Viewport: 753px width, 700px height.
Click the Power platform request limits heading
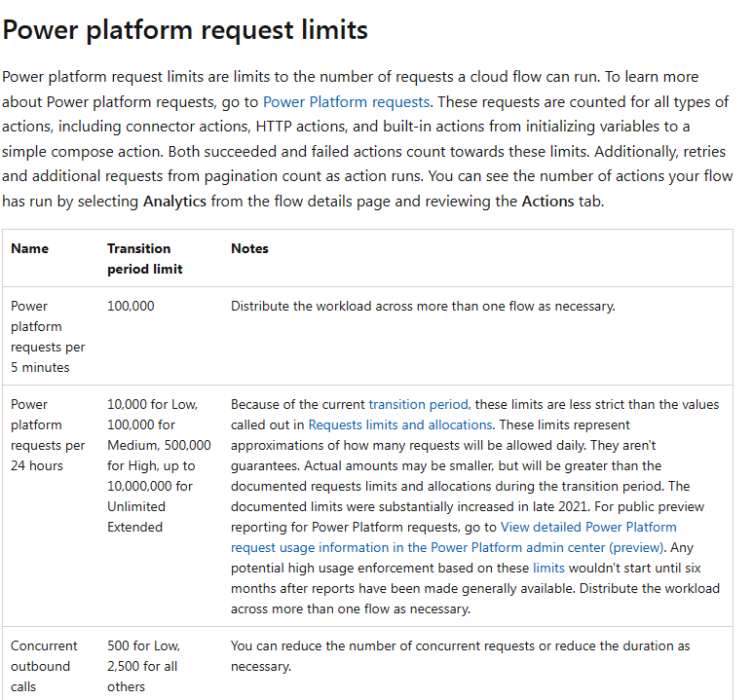pos(185,30)
